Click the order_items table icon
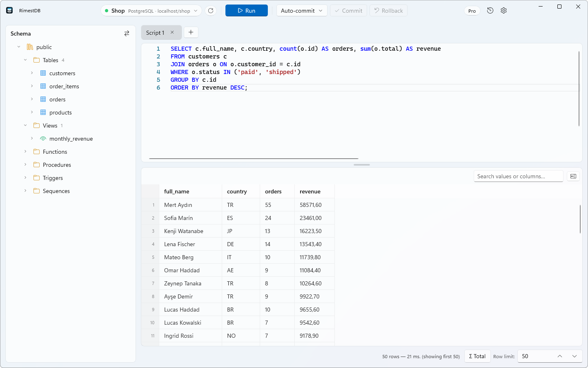 point(43,86)
